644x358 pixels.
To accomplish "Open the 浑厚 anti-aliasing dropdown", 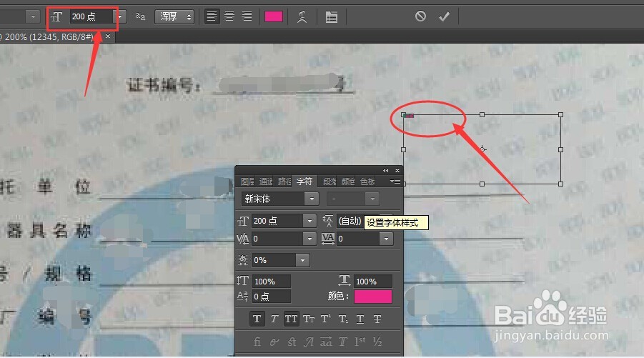I will (174, 16).
